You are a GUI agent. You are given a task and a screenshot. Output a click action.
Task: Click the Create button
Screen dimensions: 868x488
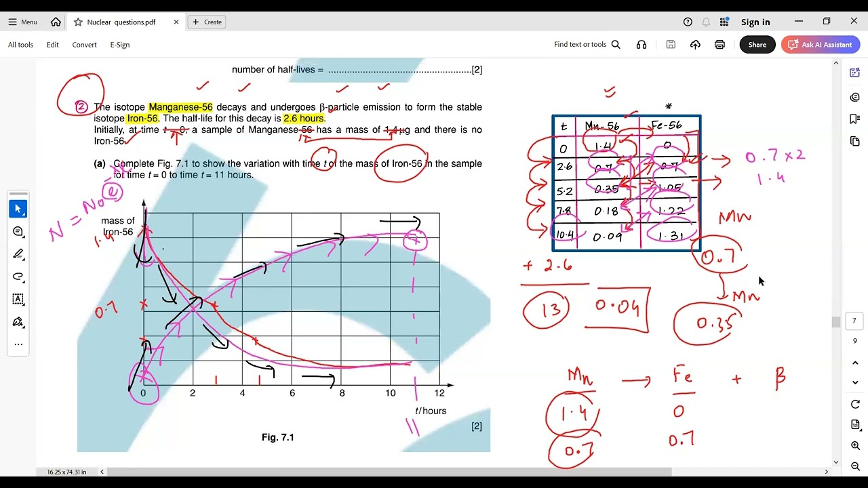click(207, 22)
